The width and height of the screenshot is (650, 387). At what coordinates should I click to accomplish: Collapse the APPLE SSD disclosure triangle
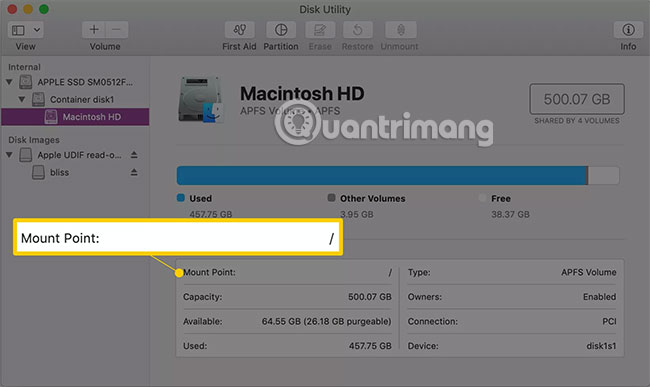[x=9, y=82]
